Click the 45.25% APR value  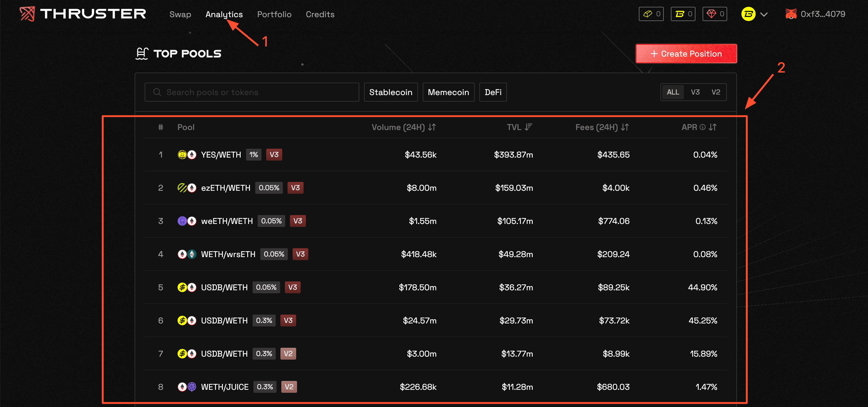tap(703, 321)
